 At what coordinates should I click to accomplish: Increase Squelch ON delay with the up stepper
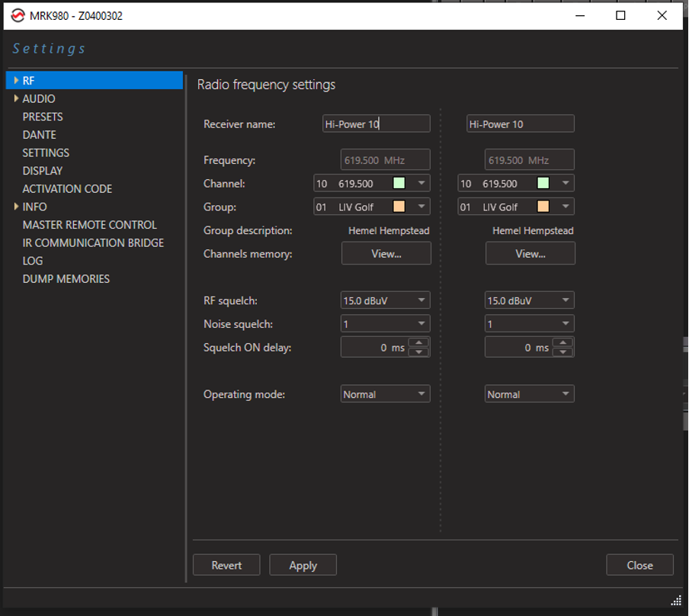[x=418, y=343]
